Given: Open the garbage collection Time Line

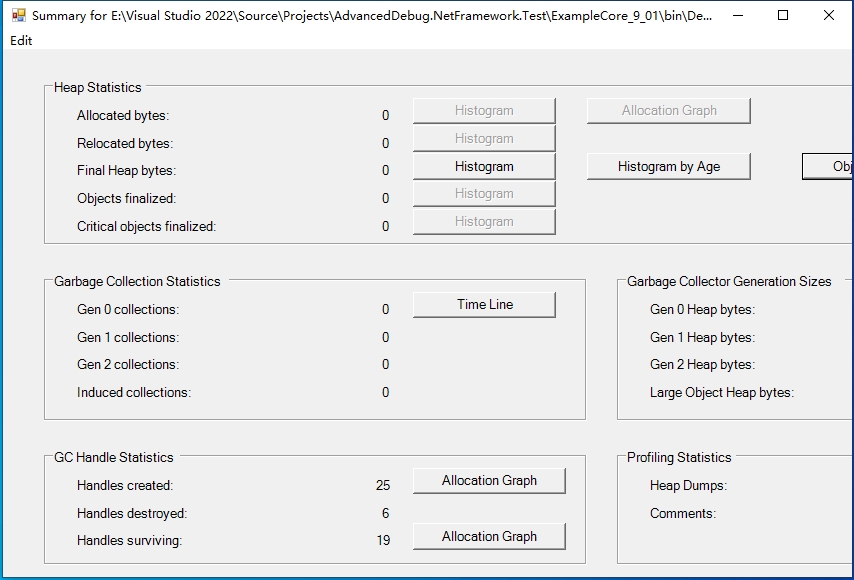Looking at the screenshot, I should (484, 305).
